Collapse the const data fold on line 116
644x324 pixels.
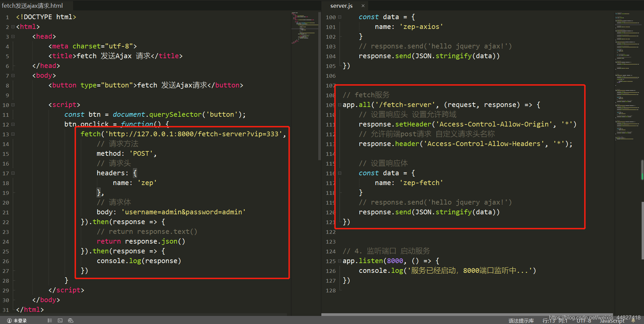340,173
